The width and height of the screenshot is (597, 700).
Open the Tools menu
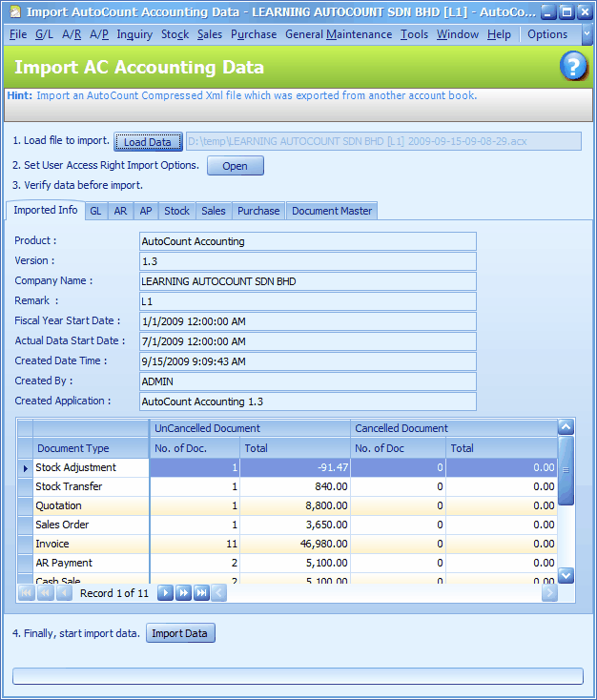414,34
